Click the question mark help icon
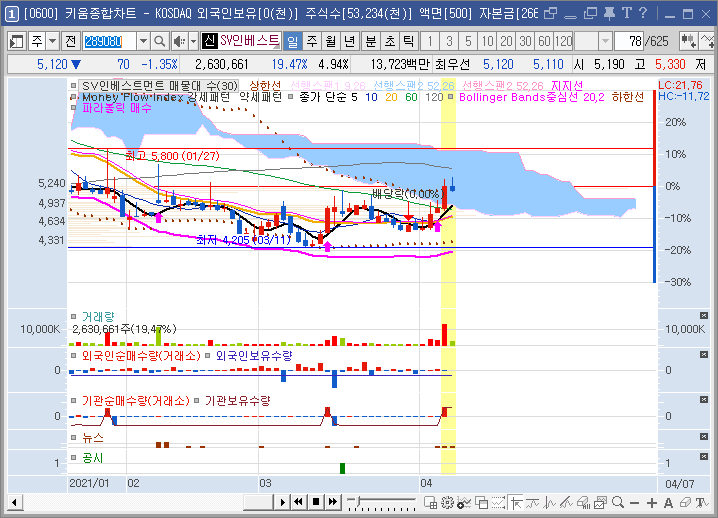Screen dimensions: 718x518 coord(643,13)
